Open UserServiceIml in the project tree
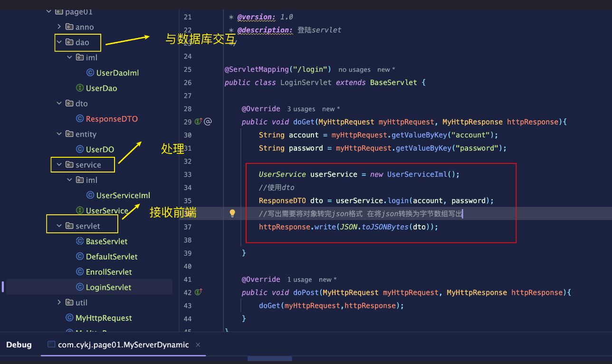Viewport: 612px width, 364px height. pos(123,195)
